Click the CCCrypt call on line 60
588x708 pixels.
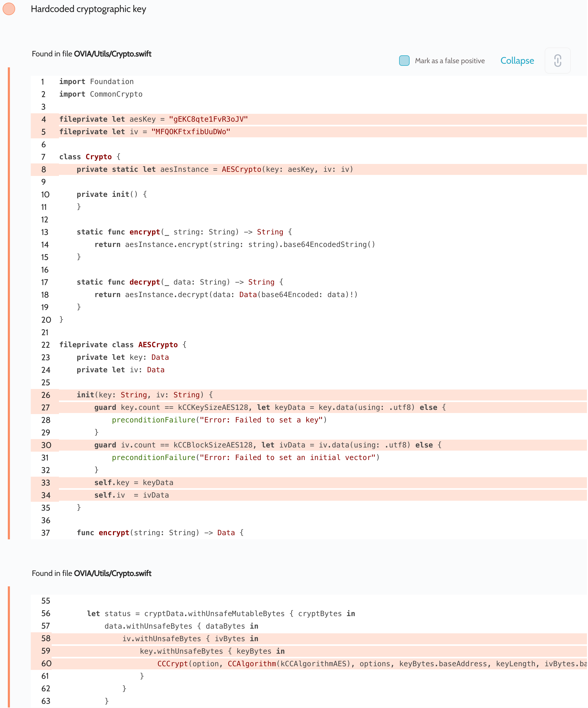[x=172, y=664]
